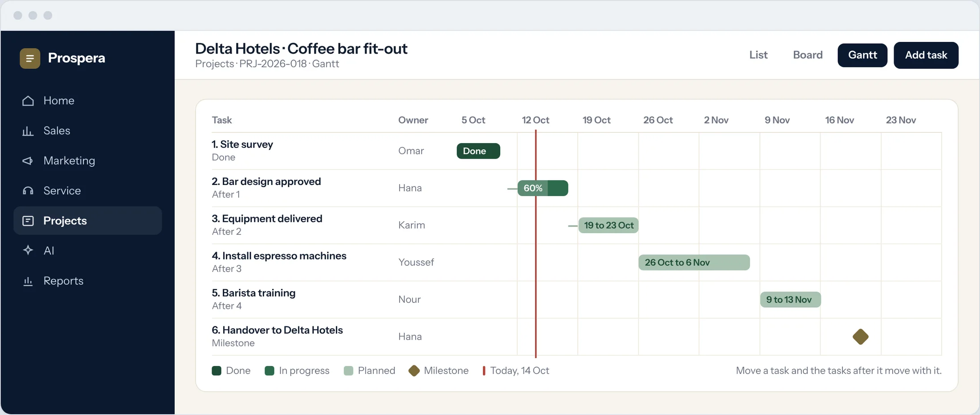Open task "2. Bar design approved"

(266, 181)
